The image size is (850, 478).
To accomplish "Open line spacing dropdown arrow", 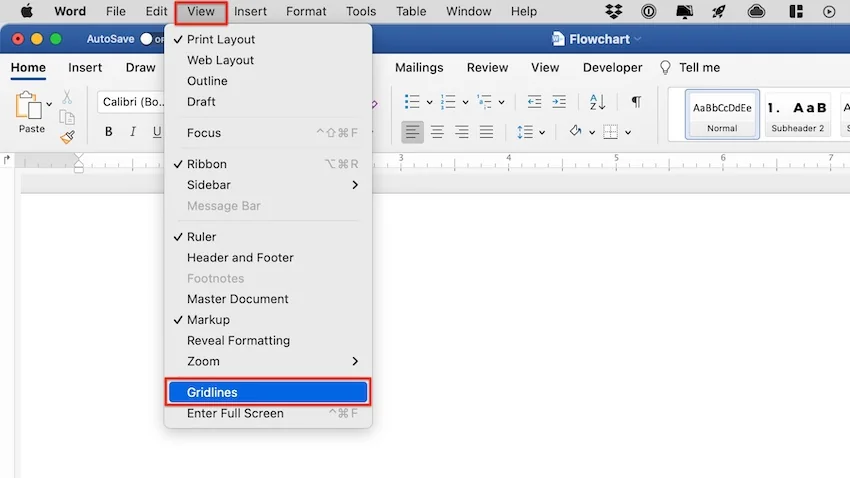I will click(542, 132).
